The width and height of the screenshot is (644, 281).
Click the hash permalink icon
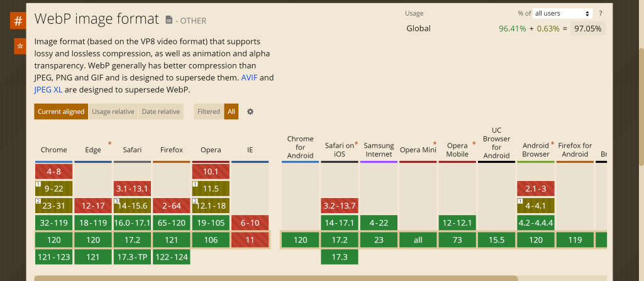(x=18, y=21)
